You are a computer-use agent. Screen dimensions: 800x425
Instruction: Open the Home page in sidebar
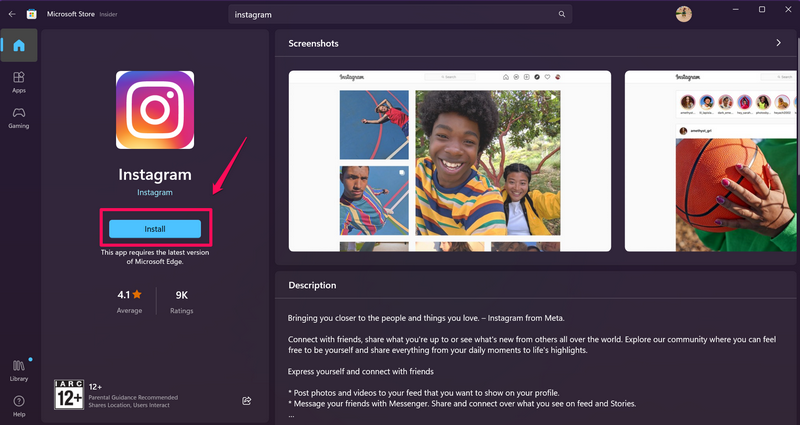click(19, 46)
